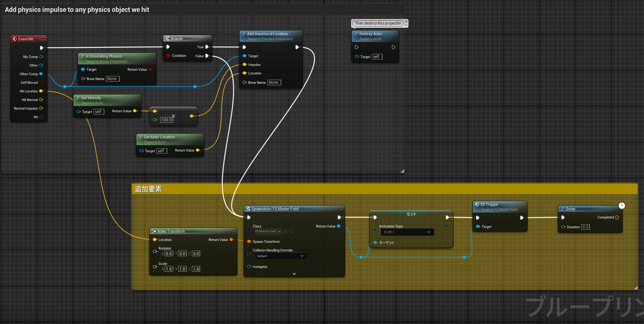Viewport: 644px width, 324px height.
Task: Click the Branch node False output pin
Action: coord(207,56)
